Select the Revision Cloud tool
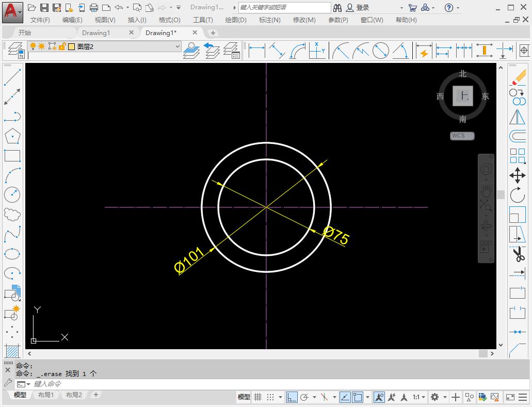Viewport: 532px width, 407px height. pos(13,214)
